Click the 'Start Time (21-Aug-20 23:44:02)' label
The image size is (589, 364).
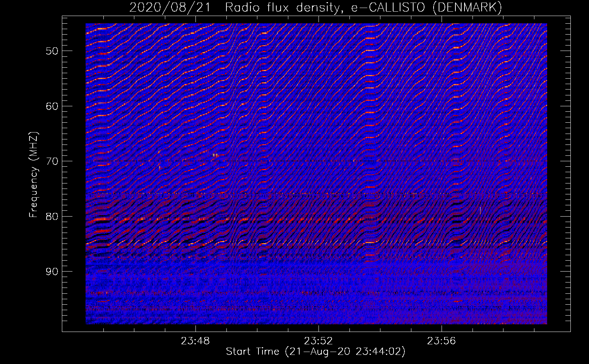pos(316,352)
